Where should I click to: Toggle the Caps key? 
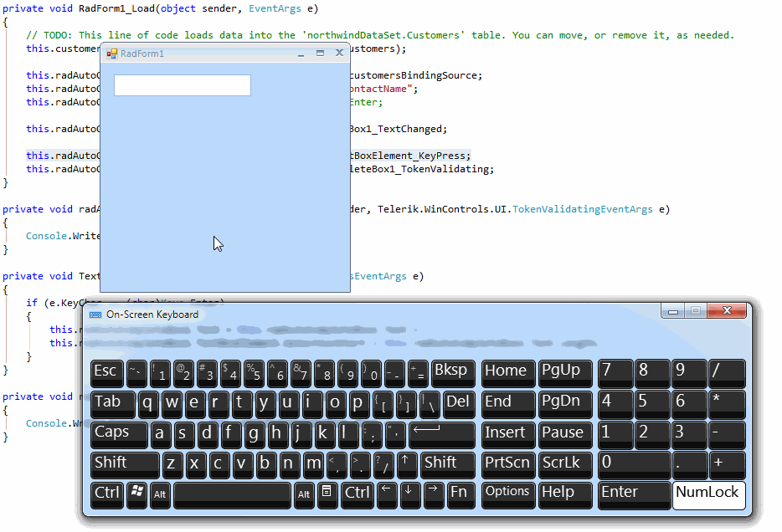[119, 434]
